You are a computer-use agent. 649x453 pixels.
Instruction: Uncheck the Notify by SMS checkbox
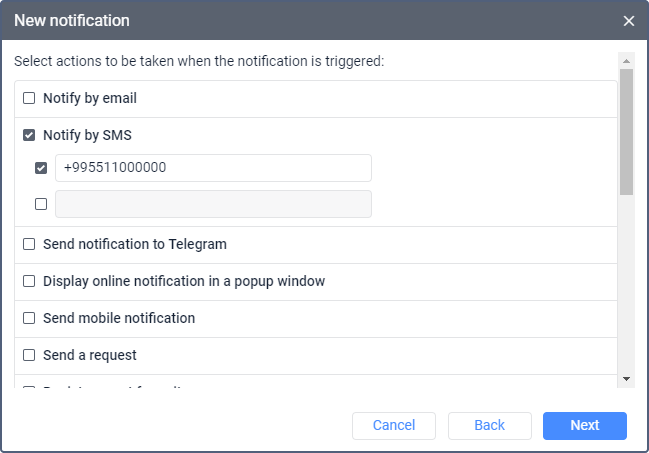(29, 135)
